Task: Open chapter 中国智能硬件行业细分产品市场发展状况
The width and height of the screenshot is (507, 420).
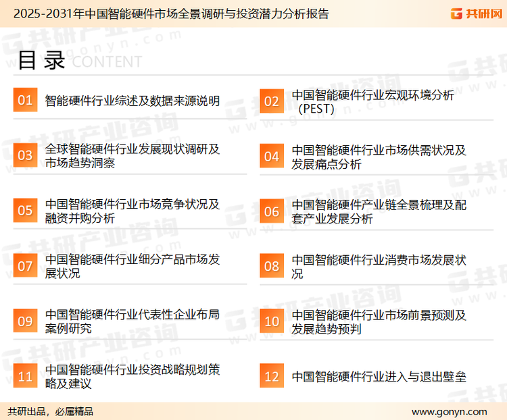Action: coord(132,266)
